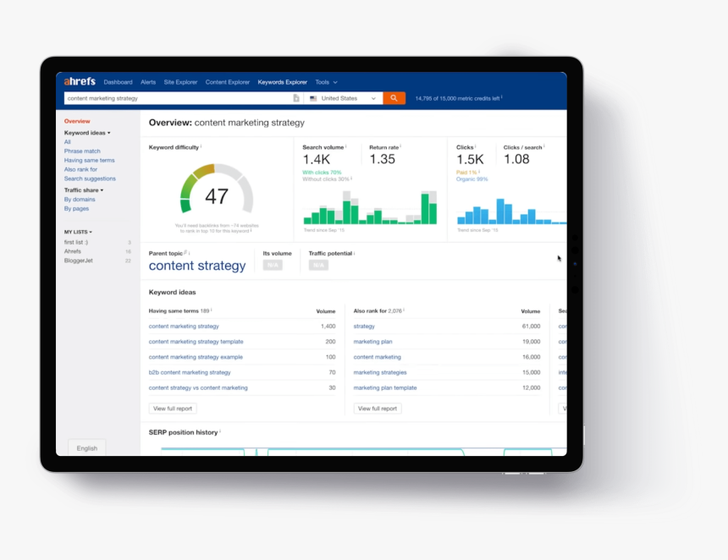This screenshot has height=560, width=728.
Task: Open All keyword ideas in the sidebar
Action: click(x=68, y=142)
